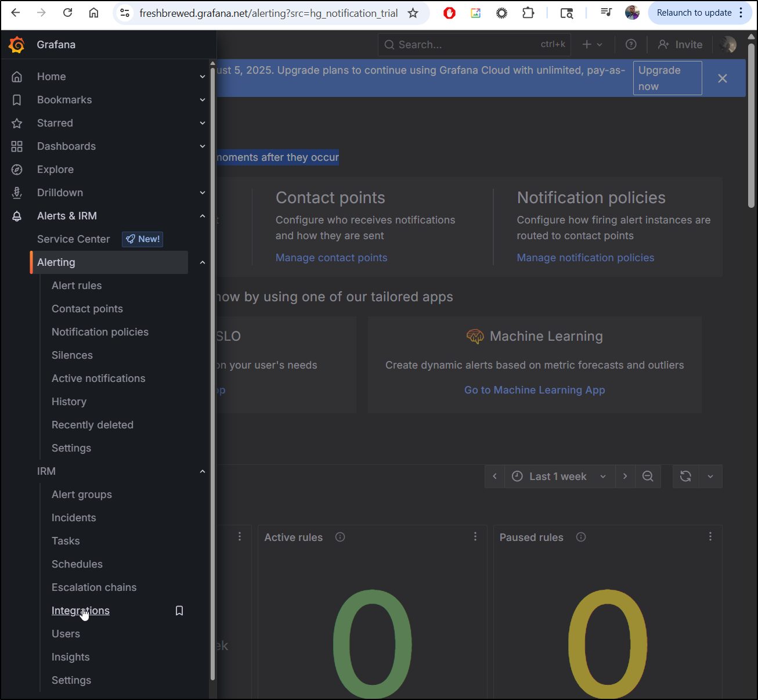Open Active rules panel three-dot menu
Screen dimensions: 758x700
tap(475, 537)
